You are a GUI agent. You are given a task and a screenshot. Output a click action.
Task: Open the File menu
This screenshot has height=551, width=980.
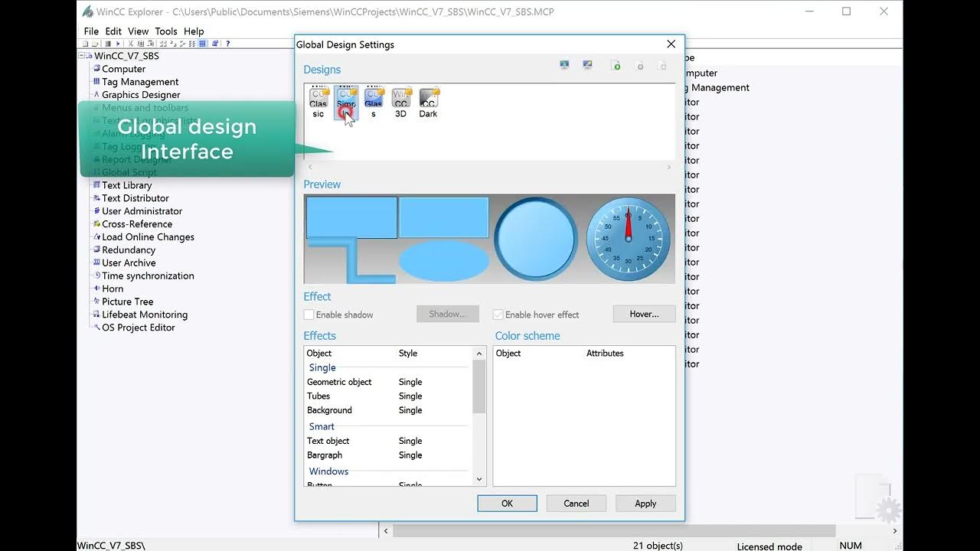tap(91, 31)
